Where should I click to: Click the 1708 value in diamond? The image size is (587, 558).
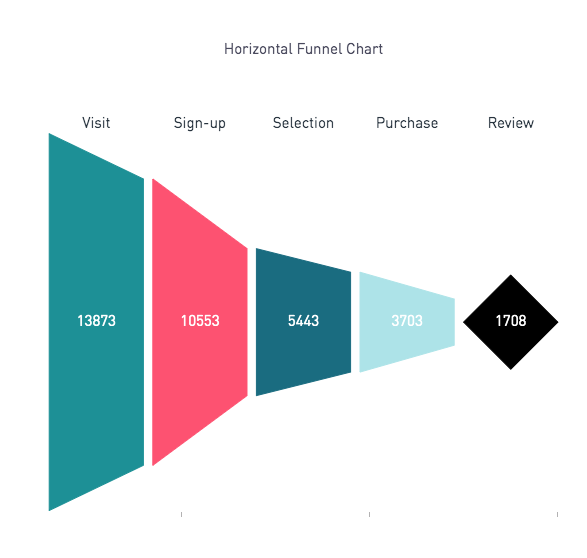511,321
